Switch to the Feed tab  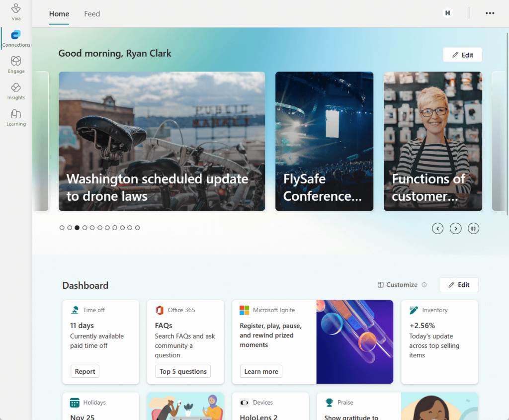[92, 14]
